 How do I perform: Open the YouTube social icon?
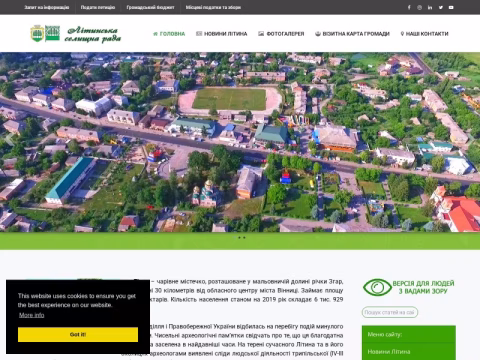(451, 7)
